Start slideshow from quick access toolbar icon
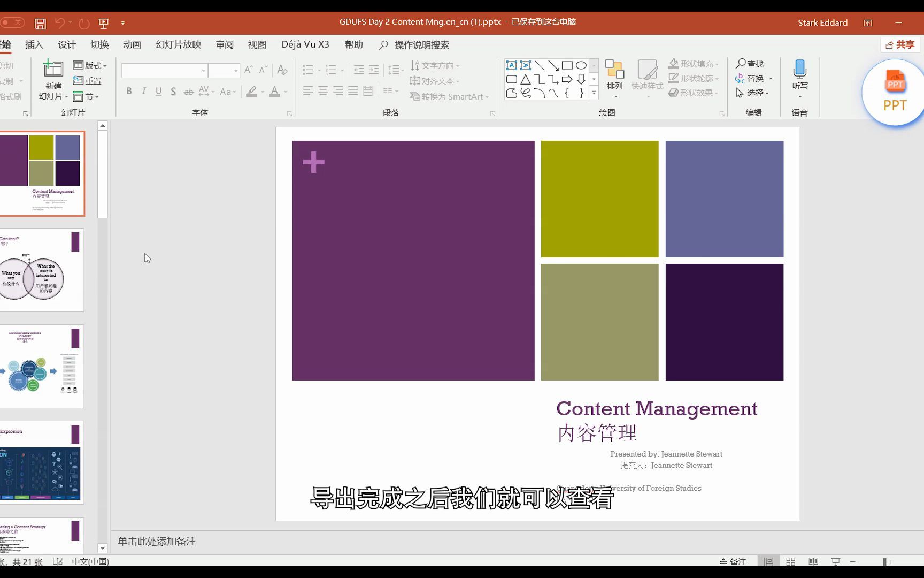Image resolution: width=924 pixels, height=578 pixels. pyautogui.click(x=104, y=24)
